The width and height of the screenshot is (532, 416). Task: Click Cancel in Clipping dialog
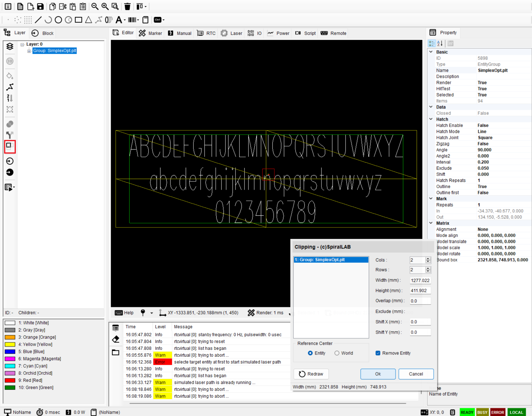(416, 374)
